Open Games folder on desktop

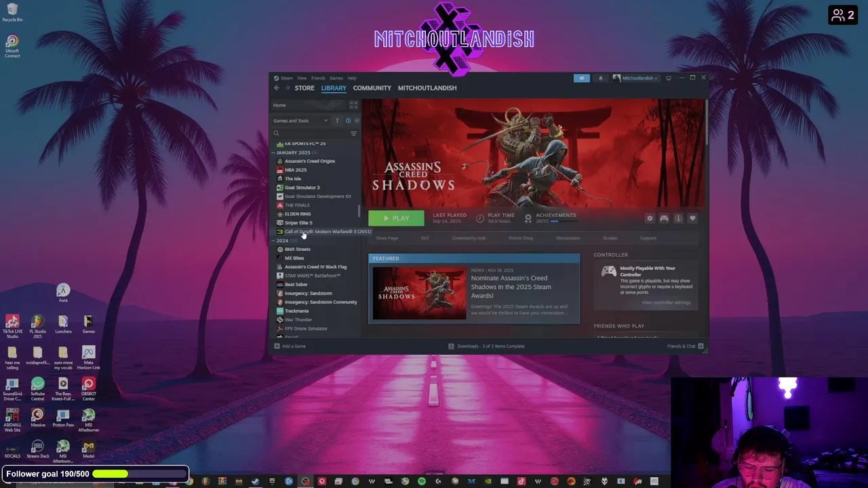88,324
